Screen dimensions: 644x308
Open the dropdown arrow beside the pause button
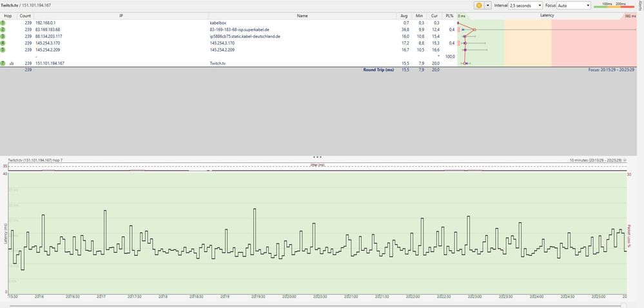pyautogui.click(x=488, y=5)
